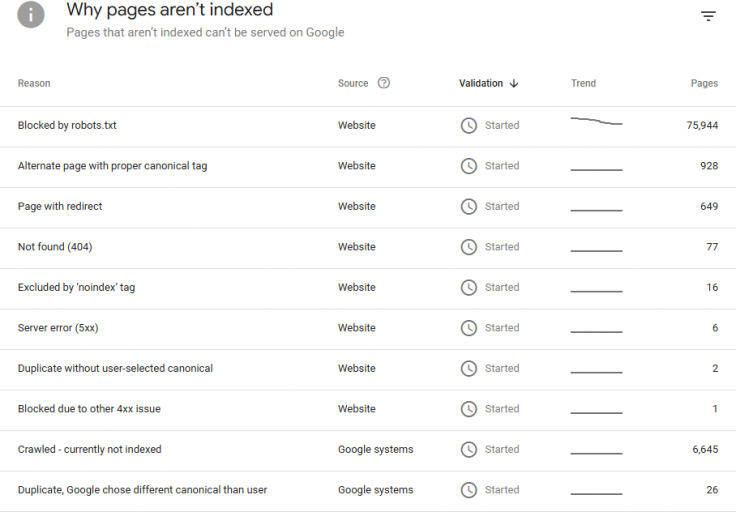Sort by the Pages column header
Viewport: 736px width, 512px height.
[x=704, y=83]
